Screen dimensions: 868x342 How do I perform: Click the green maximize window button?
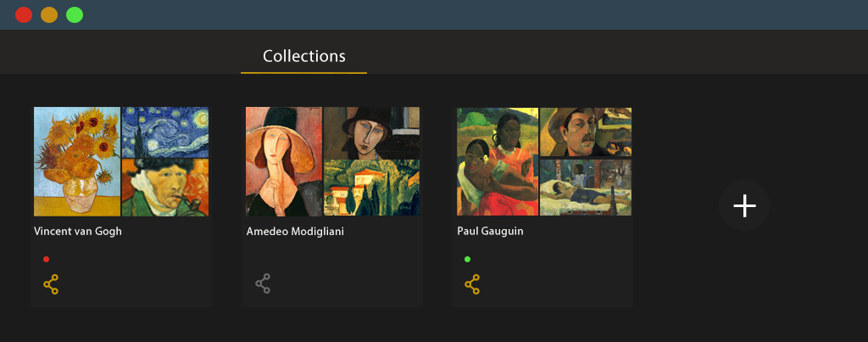[x=75, y=14]
